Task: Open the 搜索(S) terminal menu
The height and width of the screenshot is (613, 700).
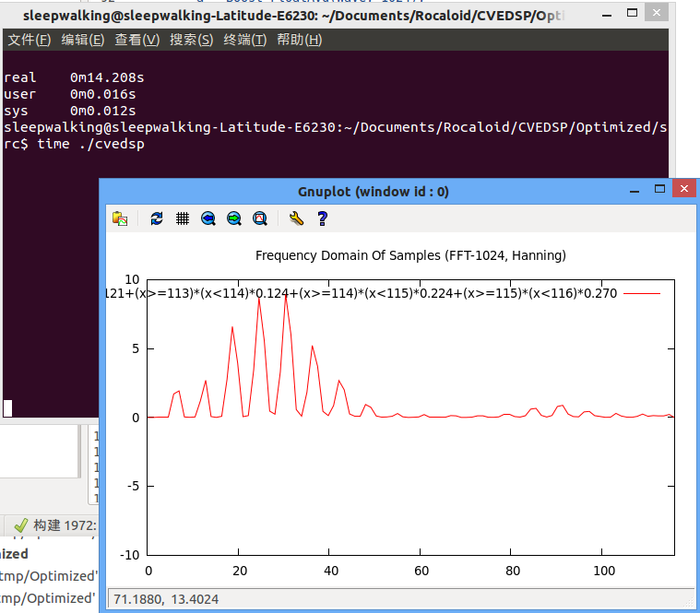Action: pos(191,41)
